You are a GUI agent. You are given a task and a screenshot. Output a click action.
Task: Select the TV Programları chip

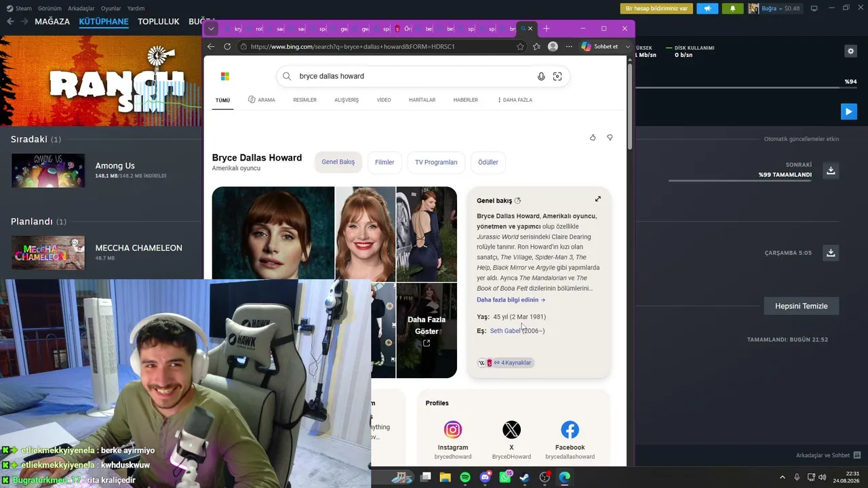tap(436, 162)
